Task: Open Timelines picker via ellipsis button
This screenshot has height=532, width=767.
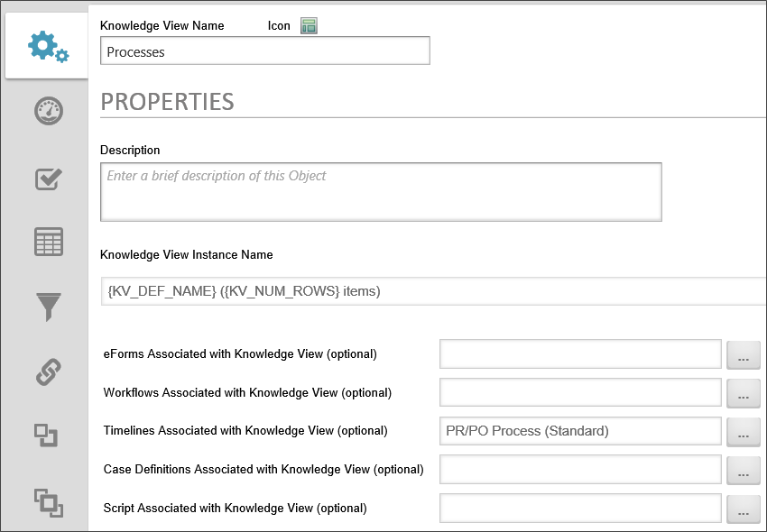Action: click(x=744, y=433)
